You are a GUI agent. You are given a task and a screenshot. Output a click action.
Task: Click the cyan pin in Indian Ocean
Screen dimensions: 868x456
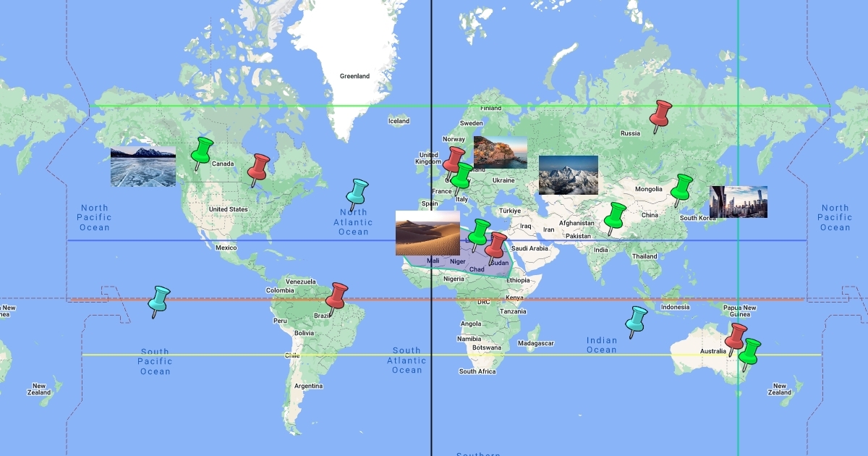click(636, 318)
